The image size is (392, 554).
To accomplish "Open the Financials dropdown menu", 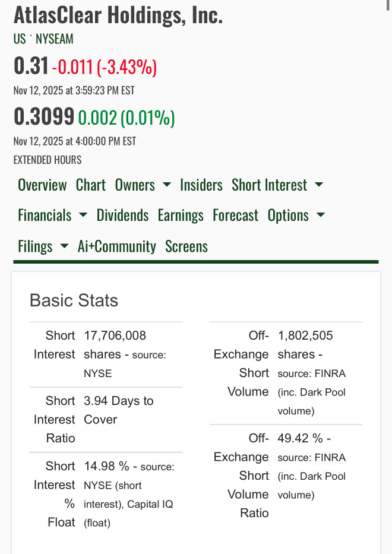I will tap(52, 215).
